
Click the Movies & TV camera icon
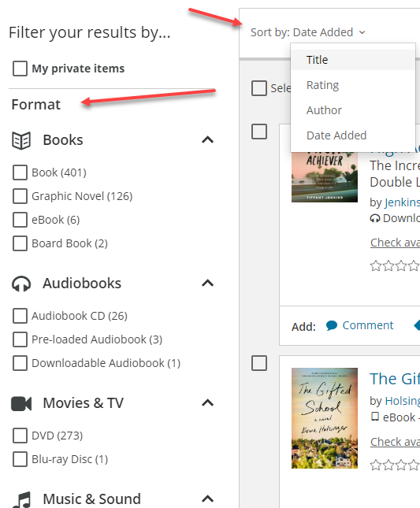[21, 404]
